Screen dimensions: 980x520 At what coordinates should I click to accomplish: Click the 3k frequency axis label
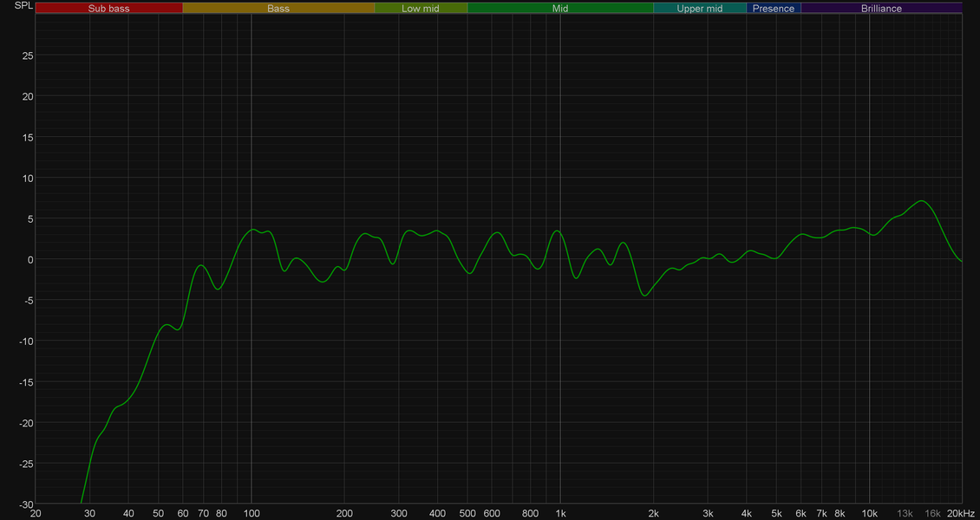[x=709, y=514]
